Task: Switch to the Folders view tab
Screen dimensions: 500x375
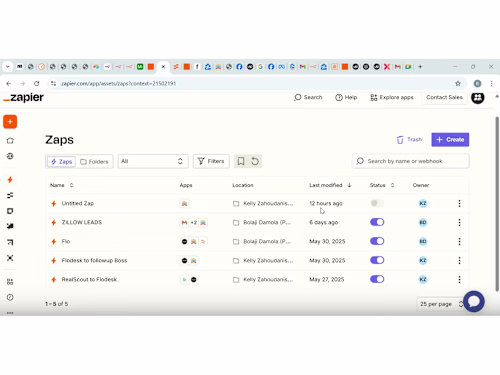Action: tap(94, 162)
